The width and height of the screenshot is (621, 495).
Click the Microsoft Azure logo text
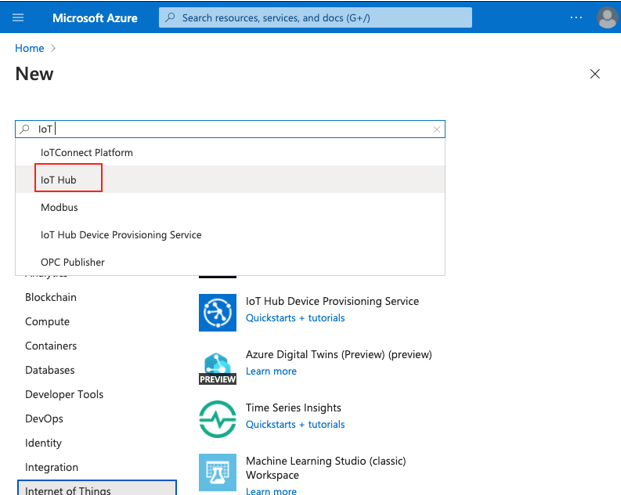pyautogui.click(x=95, y=18)
